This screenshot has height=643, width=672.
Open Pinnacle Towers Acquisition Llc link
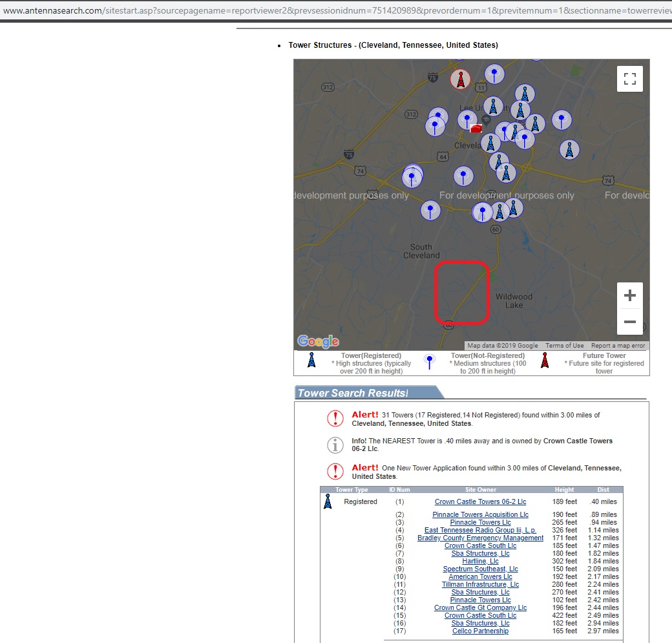(481, 514)
